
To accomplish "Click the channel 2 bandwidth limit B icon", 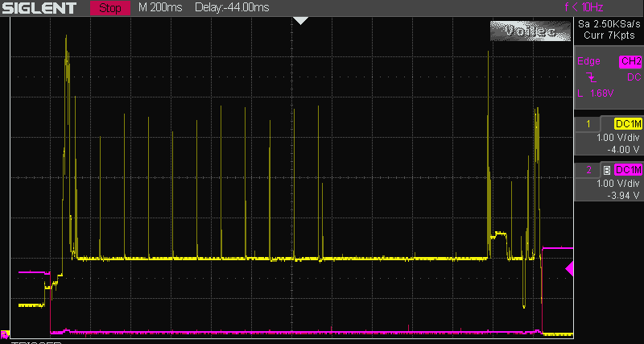I will tap(607, 170).
